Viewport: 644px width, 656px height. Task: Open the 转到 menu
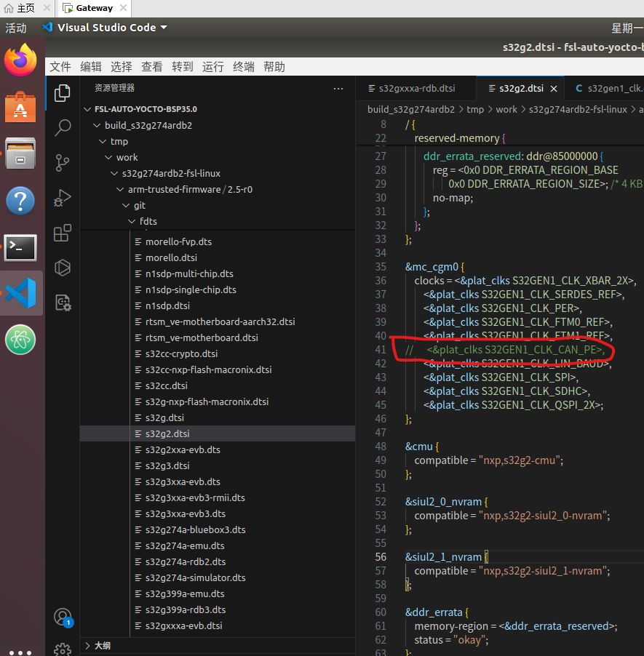[183, 66]
